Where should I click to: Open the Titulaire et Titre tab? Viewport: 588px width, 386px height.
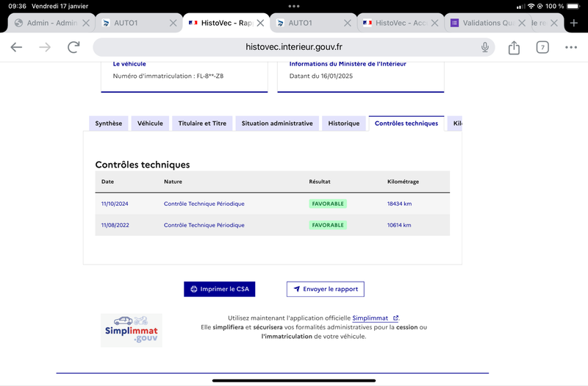202,124
